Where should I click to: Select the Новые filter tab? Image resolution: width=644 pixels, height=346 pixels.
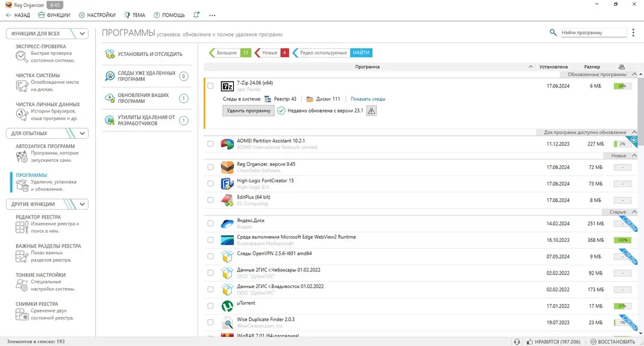click(272, 53)
